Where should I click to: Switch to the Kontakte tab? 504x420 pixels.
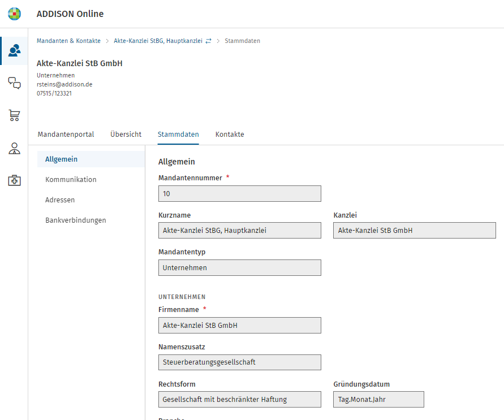point(230,134)
